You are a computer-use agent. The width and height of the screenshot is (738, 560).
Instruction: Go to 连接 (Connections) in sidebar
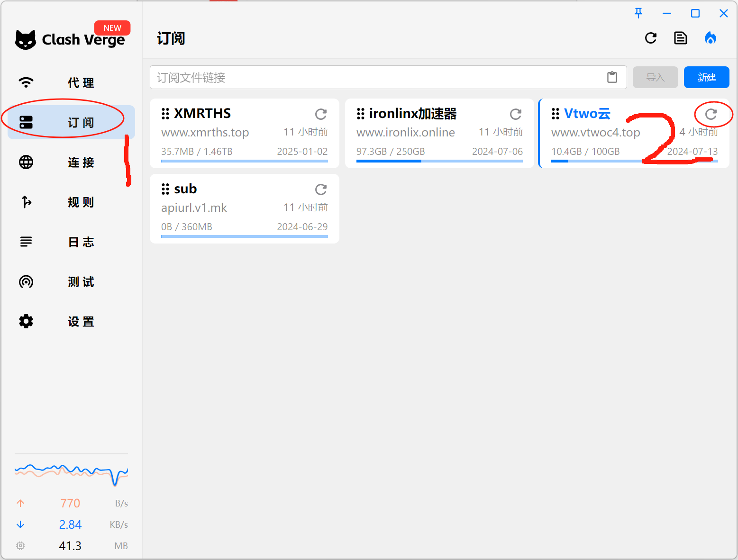(71, 163)
